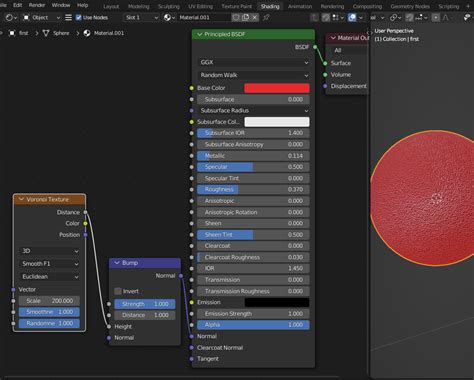Screen dimensions: 474x380
Task: Collapse the Bump node
Action: click(117, 263)
